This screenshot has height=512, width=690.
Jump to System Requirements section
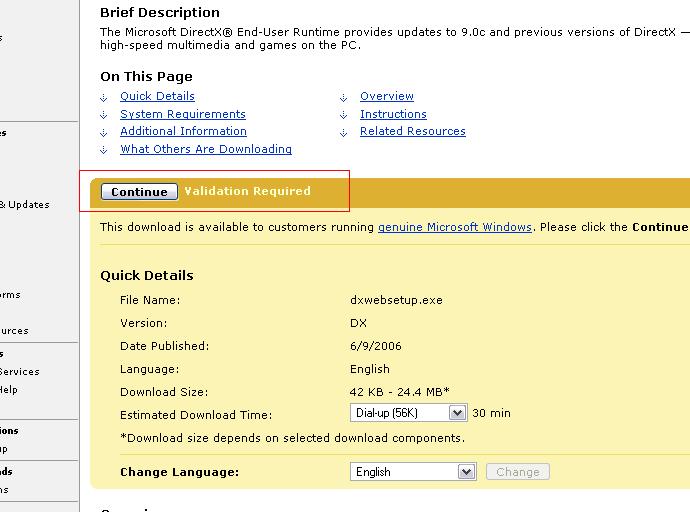point(183,114)
